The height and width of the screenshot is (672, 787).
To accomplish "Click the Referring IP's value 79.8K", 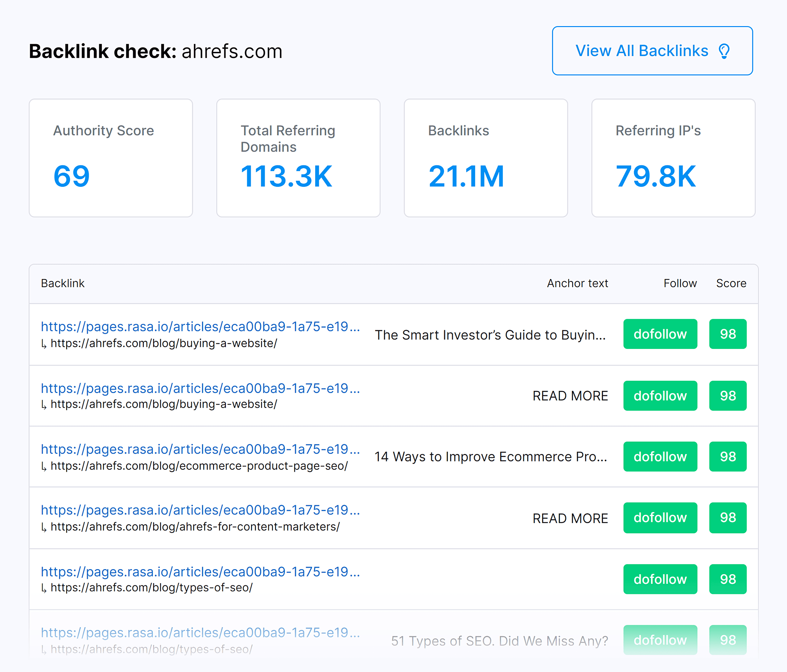I will pos(656,176).
